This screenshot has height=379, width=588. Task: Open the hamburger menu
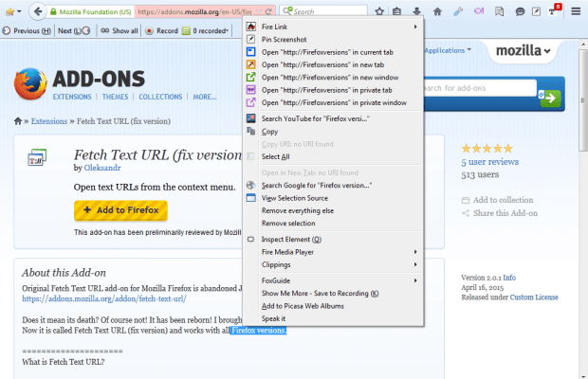click(576, 11)
